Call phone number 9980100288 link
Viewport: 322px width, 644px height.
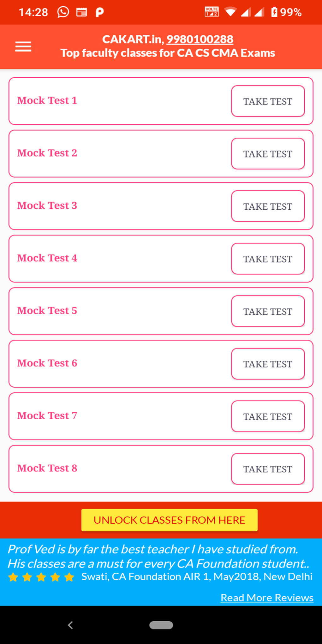pos(200,39)
